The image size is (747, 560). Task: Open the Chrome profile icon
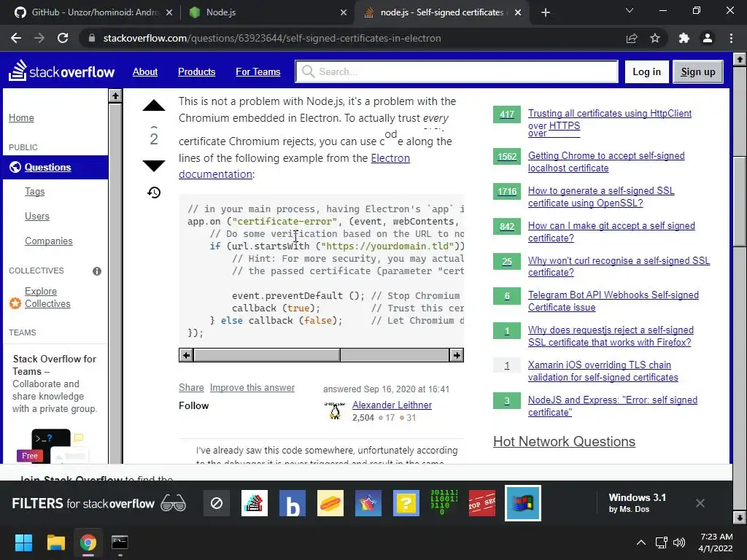point(708,38)
